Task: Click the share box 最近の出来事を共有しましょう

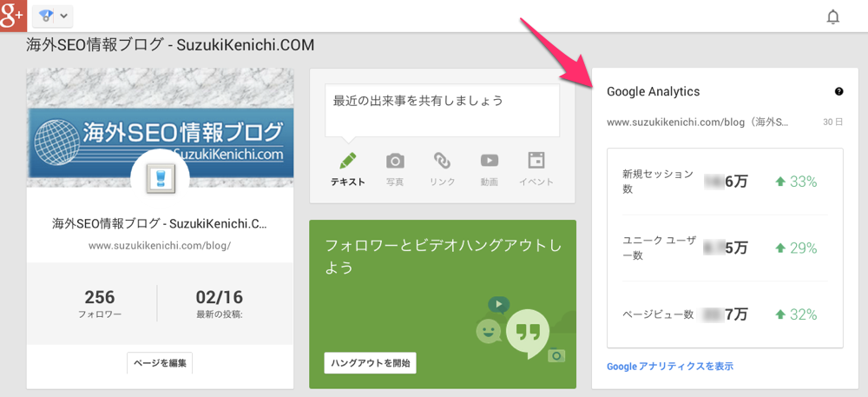Action: pos(442,110)
